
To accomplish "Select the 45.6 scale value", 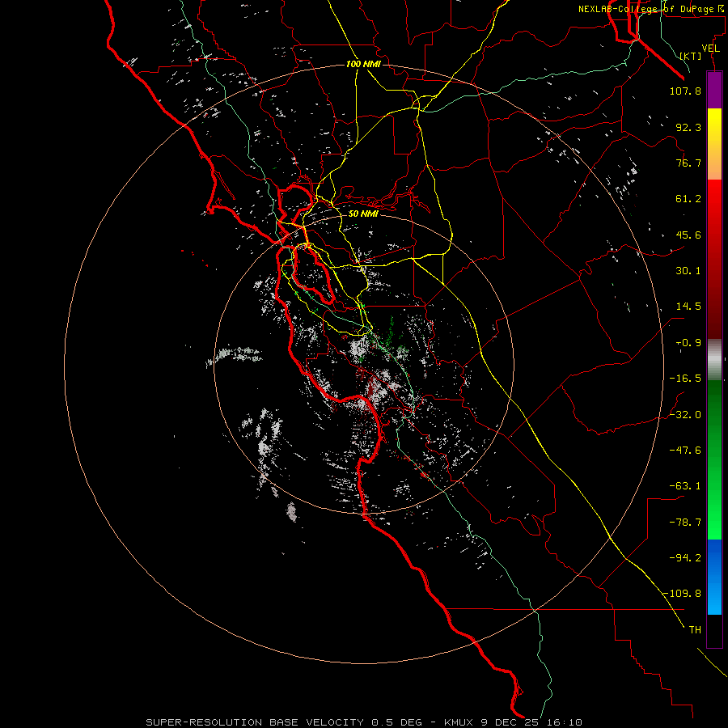I will pyautogui.click(x=688, y=235).
